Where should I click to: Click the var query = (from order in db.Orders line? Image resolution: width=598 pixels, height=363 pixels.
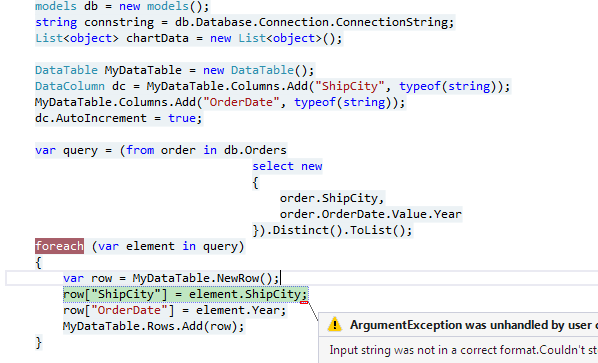[x=161, y=150]
